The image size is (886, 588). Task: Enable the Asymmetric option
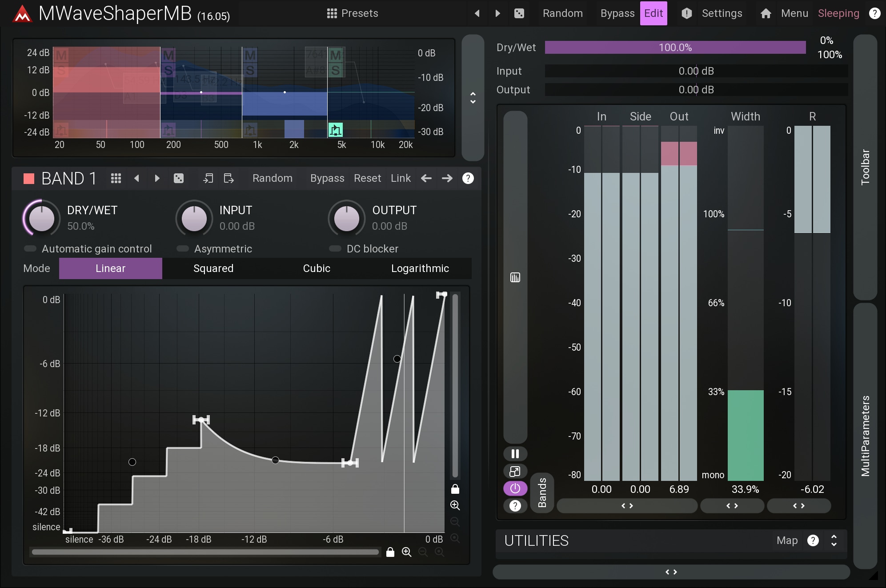tap(214, 249)
